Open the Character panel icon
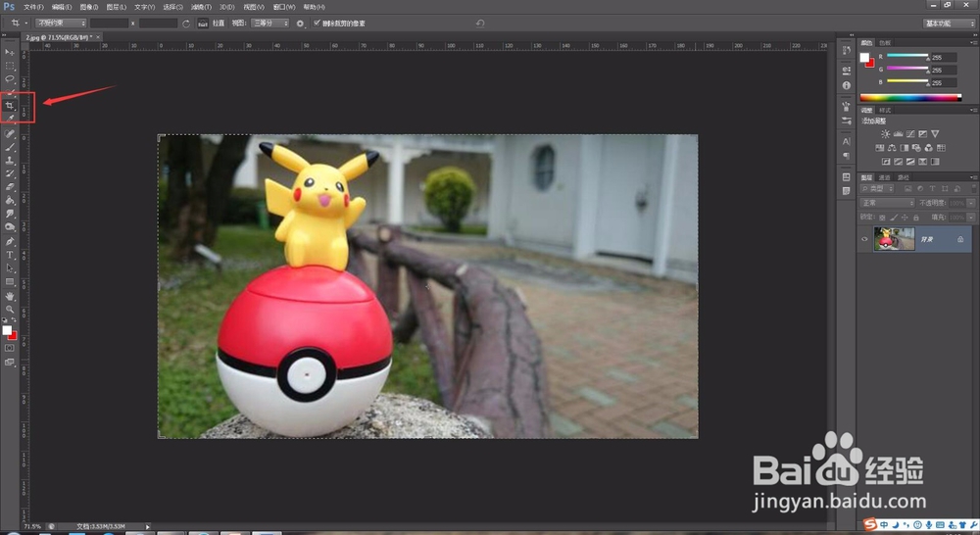The image size is (980, 535). [847, 141]
